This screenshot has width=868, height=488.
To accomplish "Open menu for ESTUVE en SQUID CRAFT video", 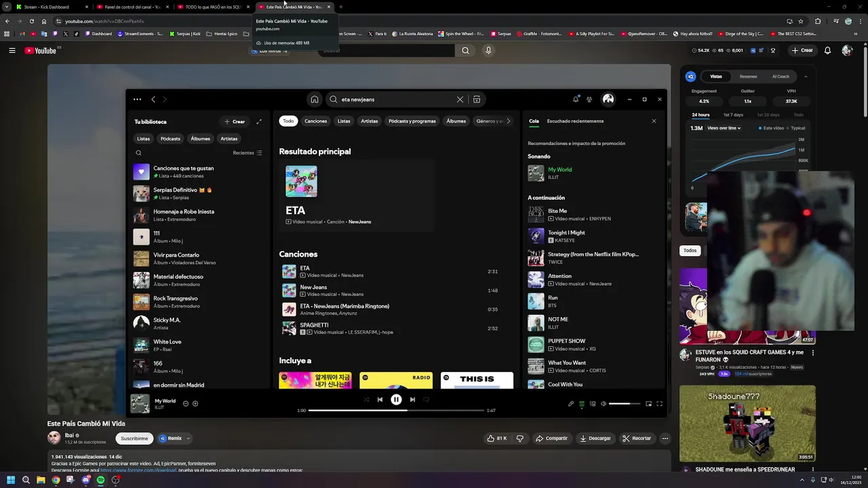I will (x=813, y=352).
